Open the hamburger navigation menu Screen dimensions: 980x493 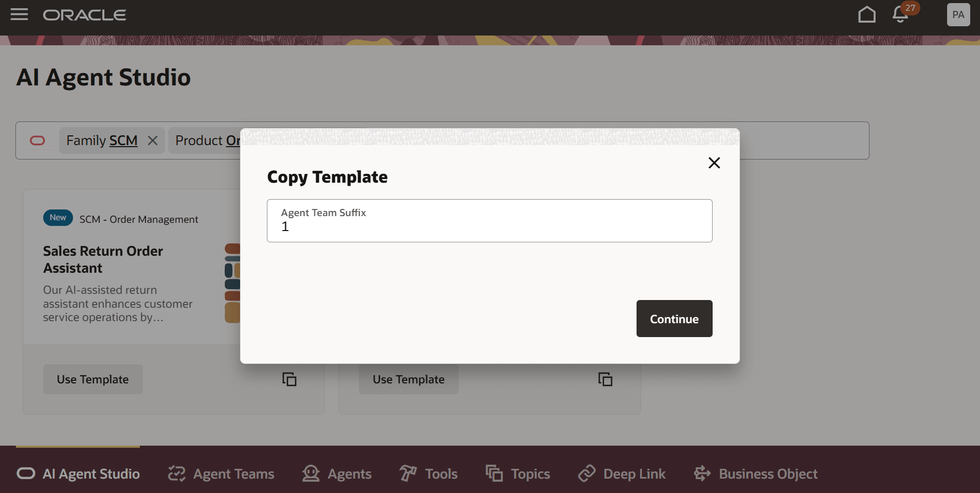click(19, 14)
